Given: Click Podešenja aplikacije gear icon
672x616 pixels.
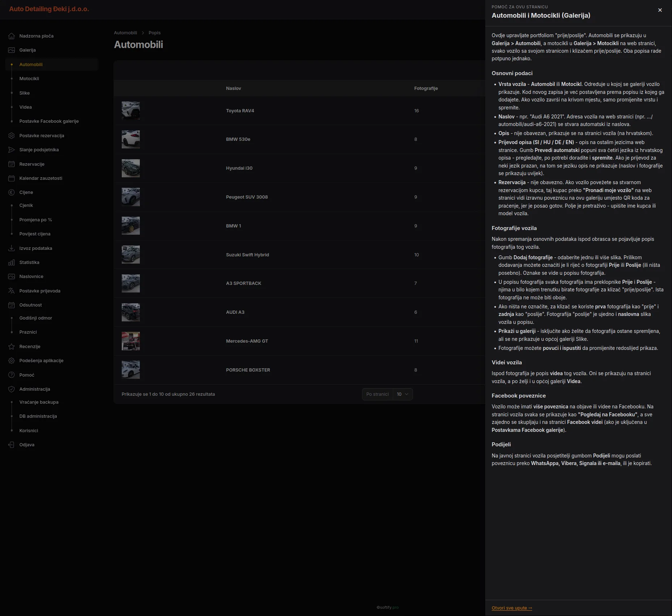Looking at the screenshot, I should click(12, 361).
